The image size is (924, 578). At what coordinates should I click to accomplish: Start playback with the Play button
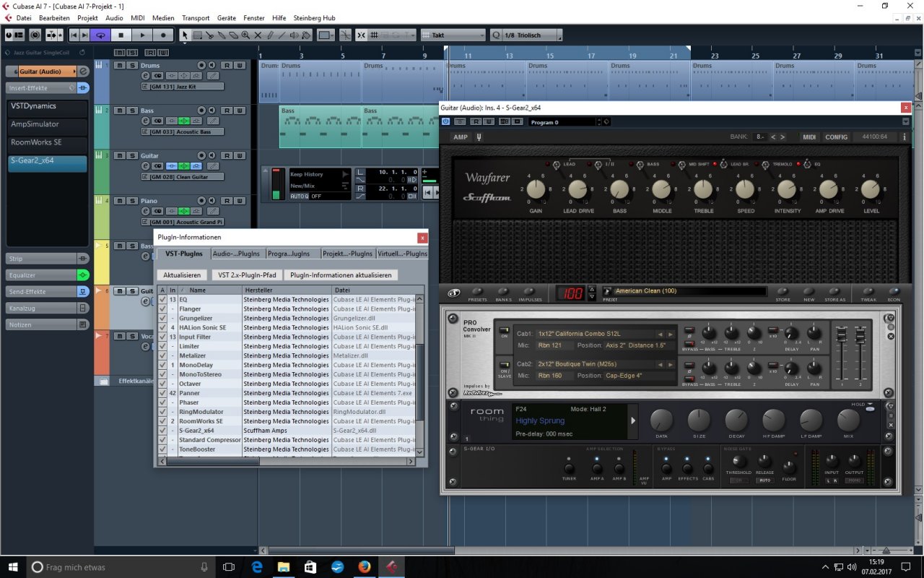142,35
